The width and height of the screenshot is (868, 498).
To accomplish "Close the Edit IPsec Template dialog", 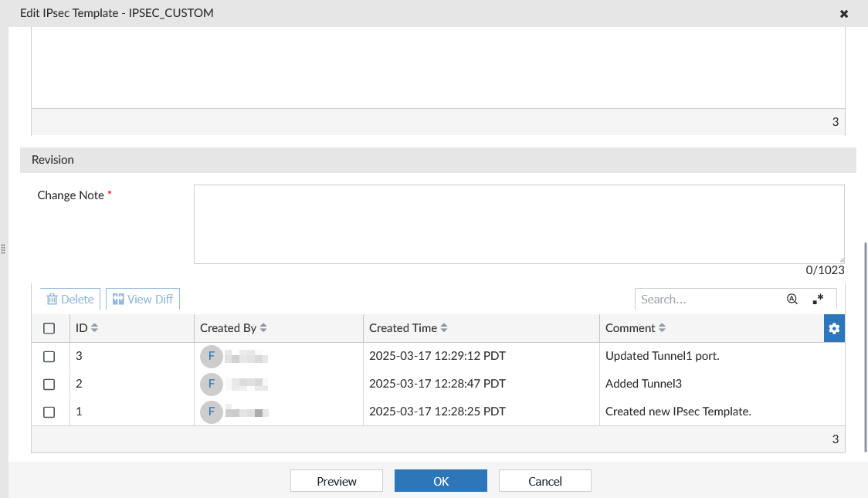I will pos(843,13).
